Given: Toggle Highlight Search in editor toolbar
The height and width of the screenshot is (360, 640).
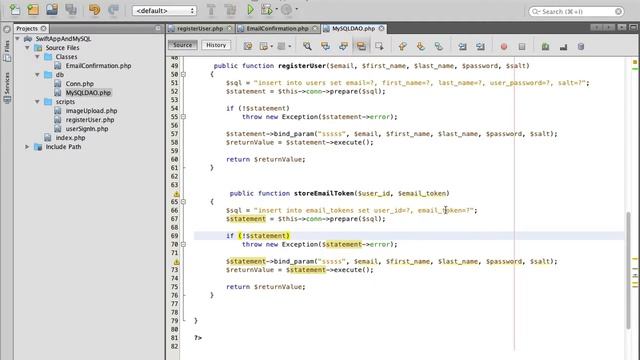Looking at the screenshot, I should [361, 46].
